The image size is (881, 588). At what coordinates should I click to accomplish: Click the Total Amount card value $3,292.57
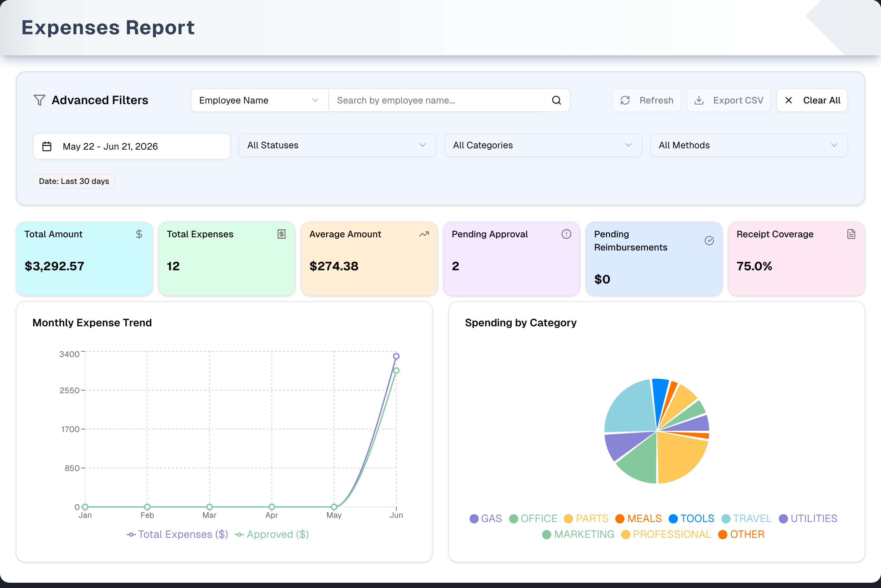point(54,266)
